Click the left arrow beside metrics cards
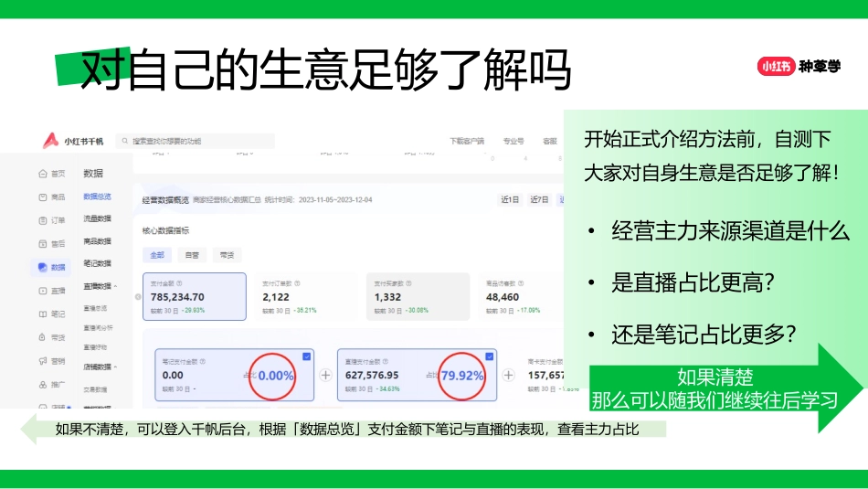 point(138,297)
